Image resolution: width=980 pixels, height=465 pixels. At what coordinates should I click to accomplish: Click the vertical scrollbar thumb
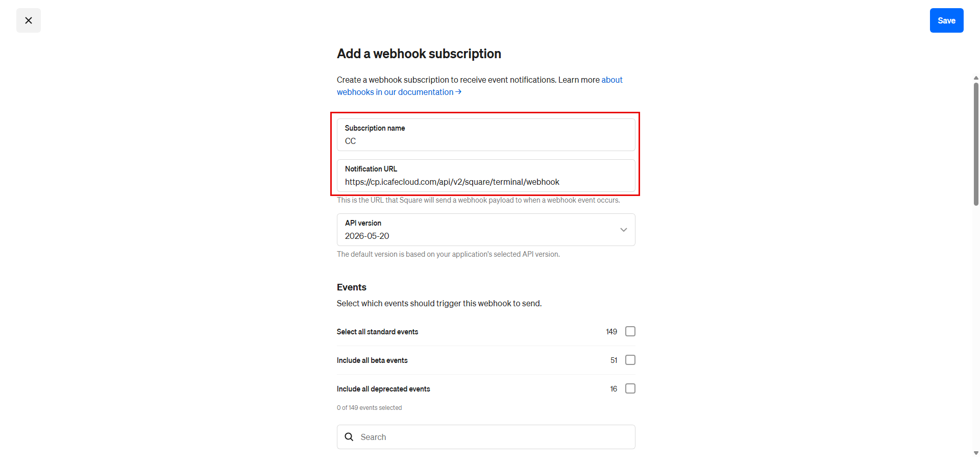pos(976,144)
